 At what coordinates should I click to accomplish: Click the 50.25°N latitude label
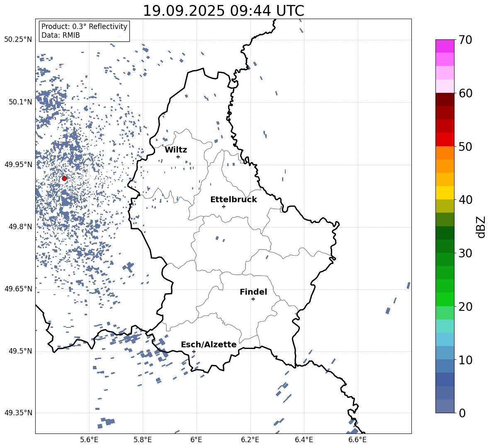(18, 40)
